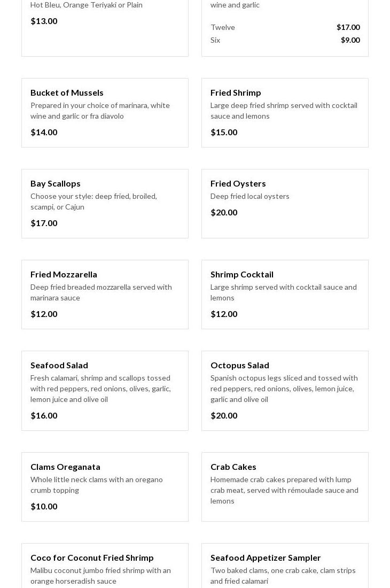Image resolution: width=390 pixels, height=588 pixels.
Task: Select the Fried Shrimp menu item
Action: pos(236,92)
